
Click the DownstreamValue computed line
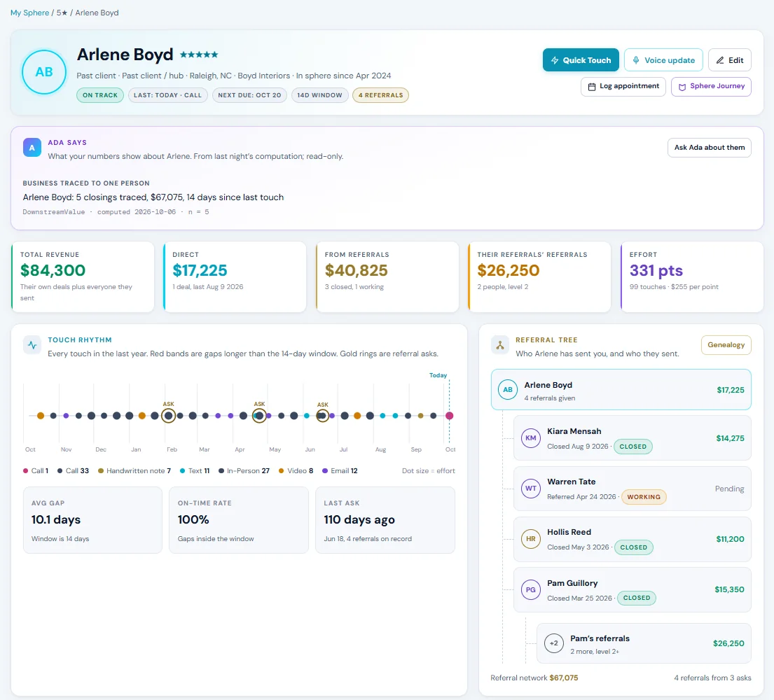pos(116,211)
